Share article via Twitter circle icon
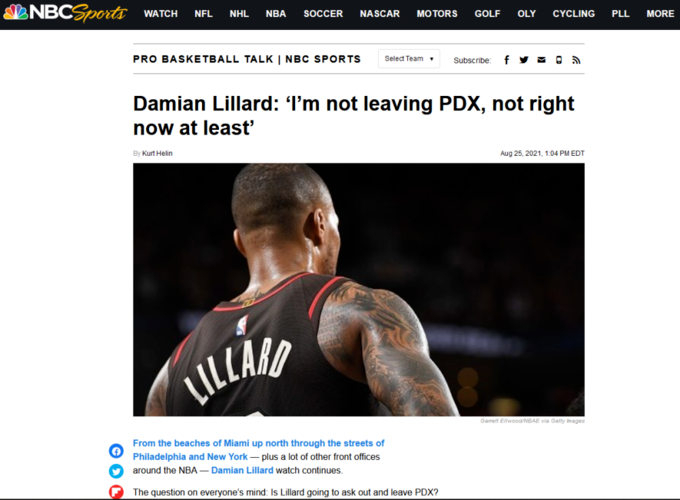The image size is (680, 500). click(116, 471)
